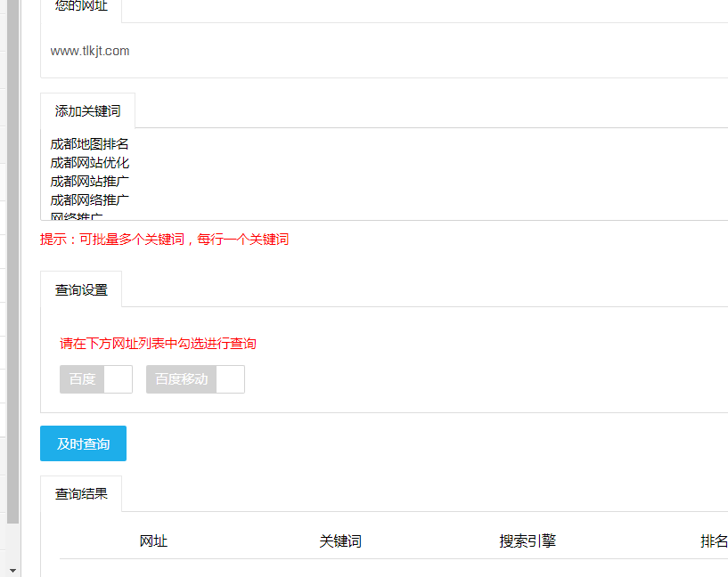Click the 排名 column header
This screenshot has width=728, height=577.
713,540
